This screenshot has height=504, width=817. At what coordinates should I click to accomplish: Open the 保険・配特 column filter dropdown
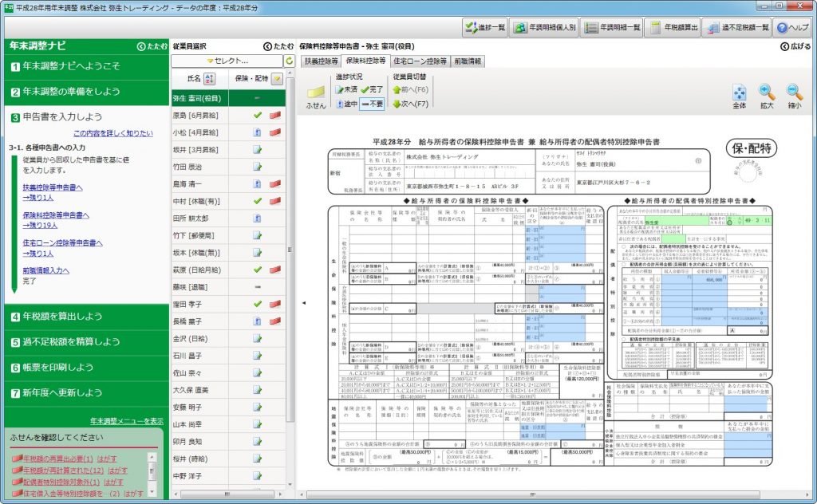pyautogui.click(x=277, y=79)
